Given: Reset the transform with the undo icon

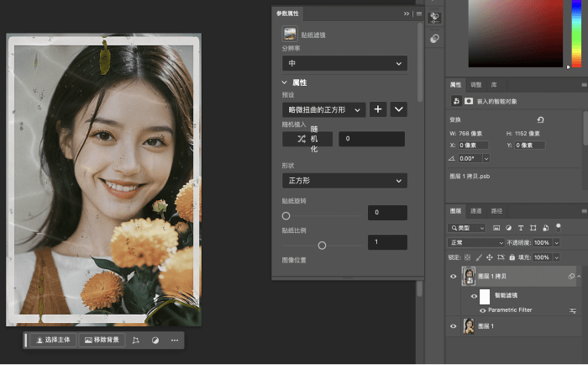Looking at the screenshot, I should (x=540, y=119).
